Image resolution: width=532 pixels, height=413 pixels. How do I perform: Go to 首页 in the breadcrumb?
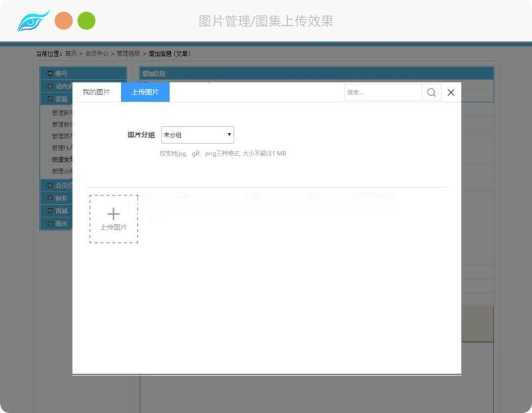point(70,53)
